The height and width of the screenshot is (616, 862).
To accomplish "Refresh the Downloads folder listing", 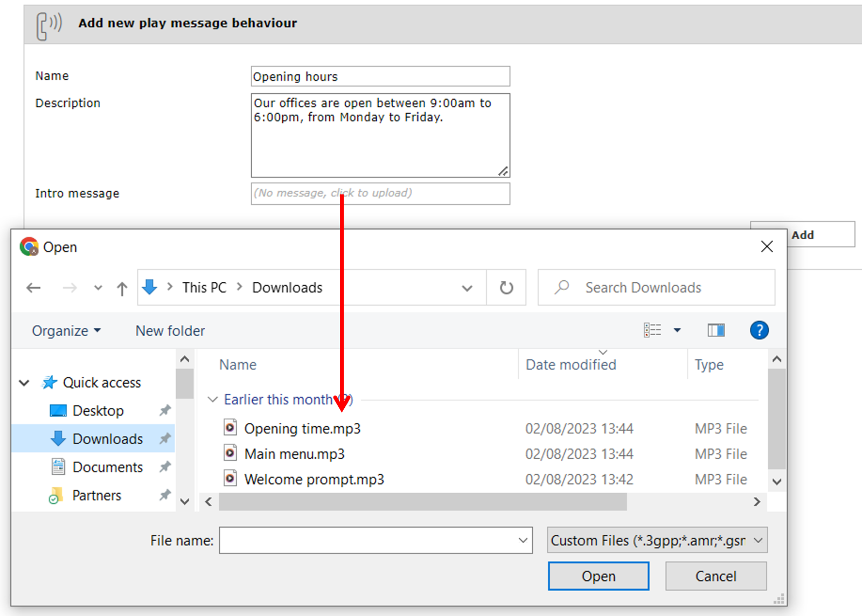I will point(506,288).
